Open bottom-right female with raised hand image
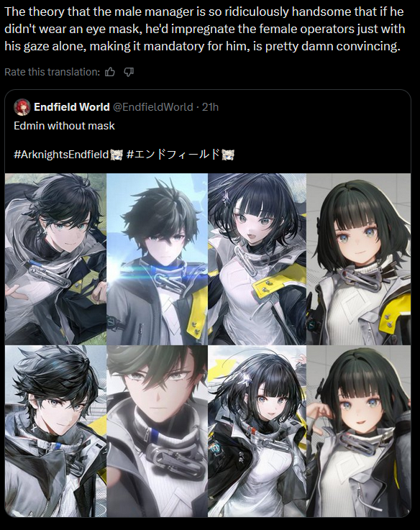Viewport: 420px width, 530px height. (358, 431)
